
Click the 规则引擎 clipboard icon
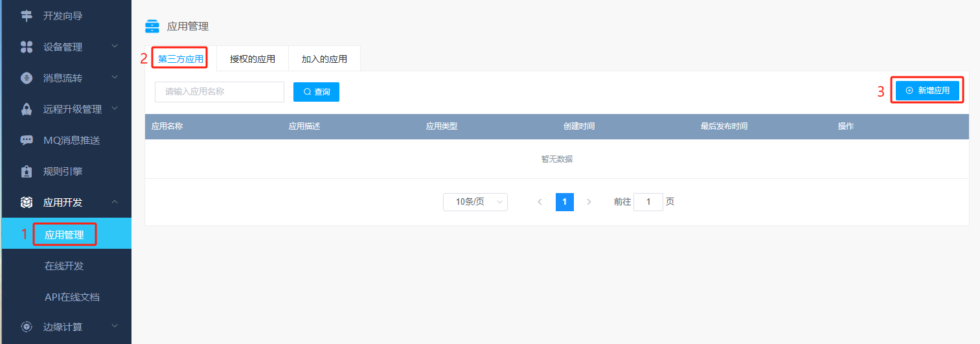pos(27,172)
